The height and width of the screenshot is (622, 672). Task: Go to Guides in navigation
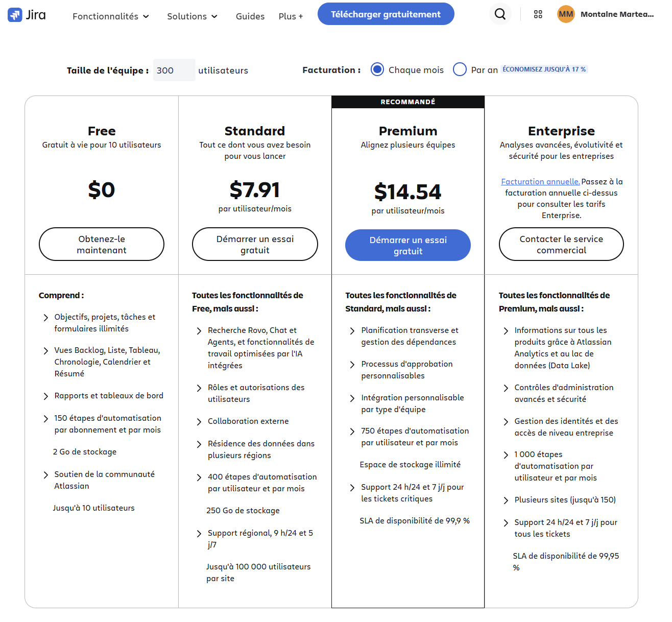pyautogui.click(x=250, y=16)
